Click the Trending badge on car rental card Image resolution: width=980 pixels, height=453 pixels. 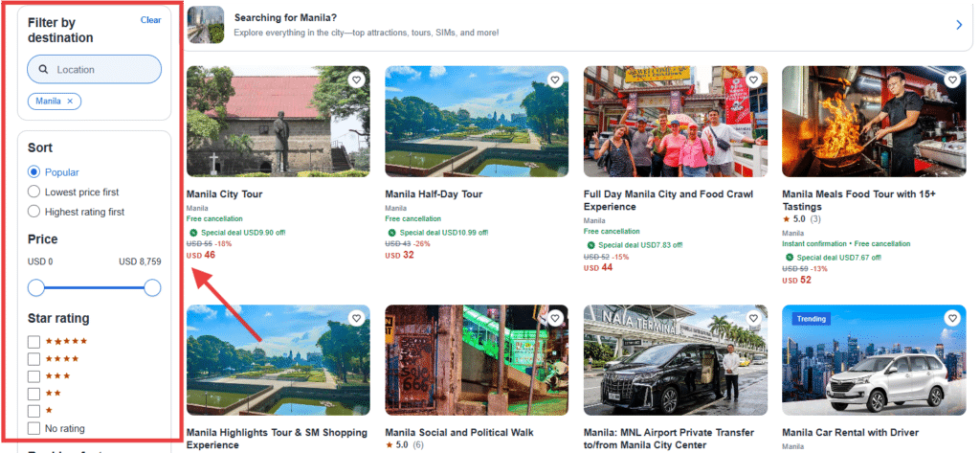pos(812,319)
